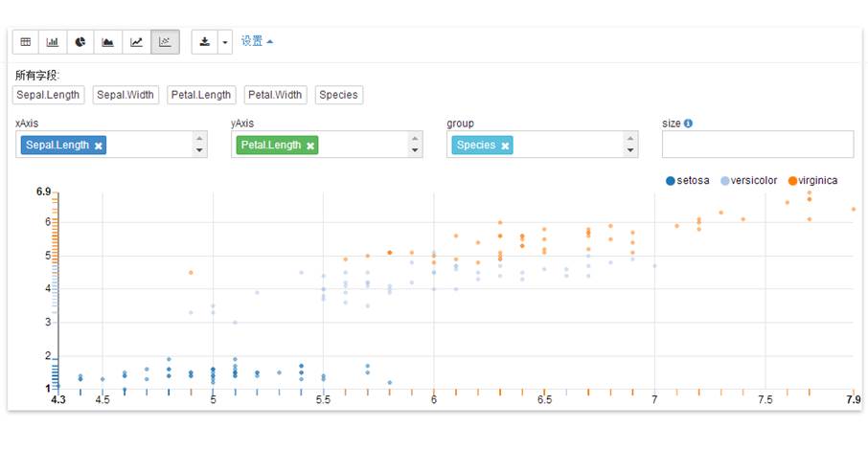
Task: Click the empty size drop field
Action: (x=757, y=145)
